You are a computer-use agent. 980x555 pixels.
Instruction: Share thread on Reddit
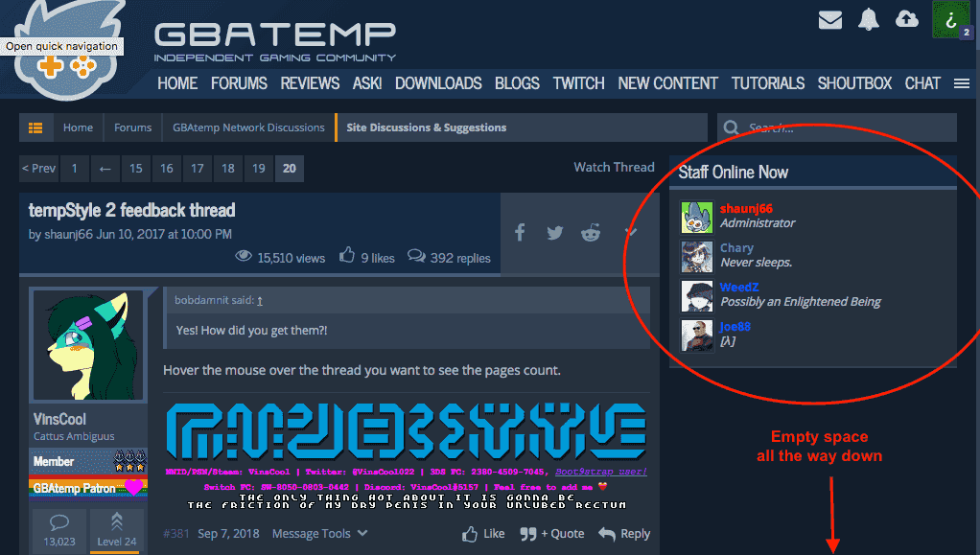point(591,233)
